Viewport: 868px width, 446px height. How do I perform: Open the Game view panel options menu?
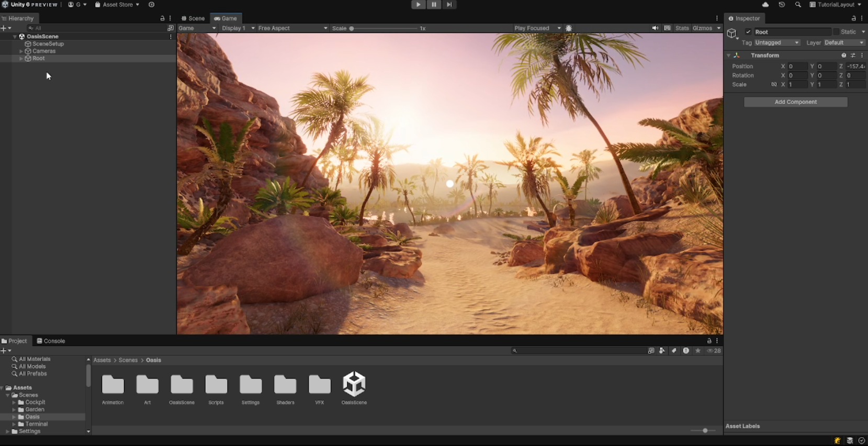[717, 18]
